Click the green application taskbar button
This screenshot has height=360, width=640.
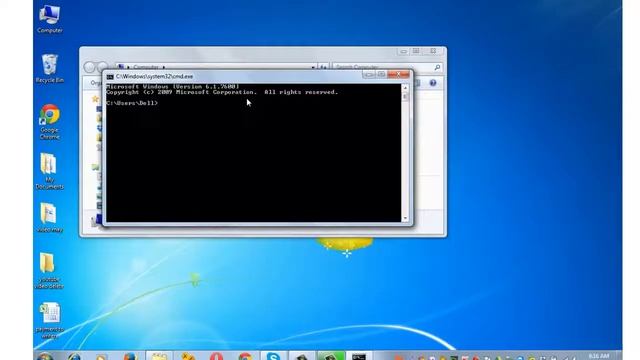pyautogui.click(x=331, y=356)
